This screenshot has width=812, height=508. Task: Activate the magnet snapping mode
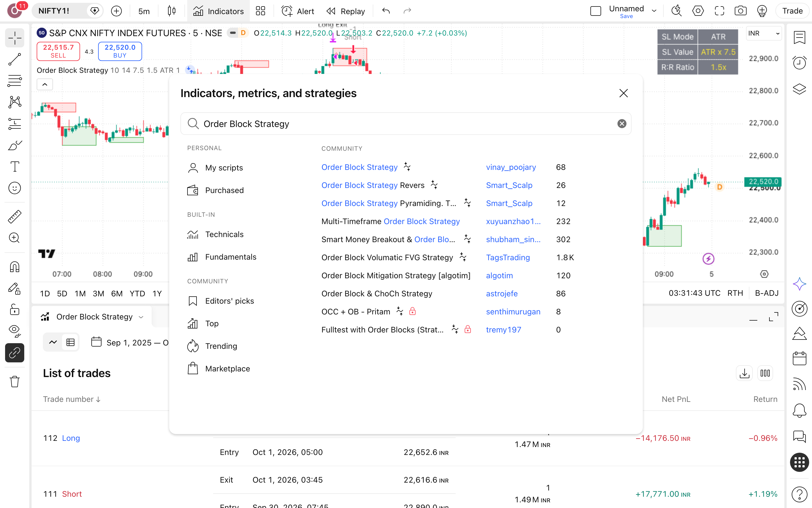[15, 267]
